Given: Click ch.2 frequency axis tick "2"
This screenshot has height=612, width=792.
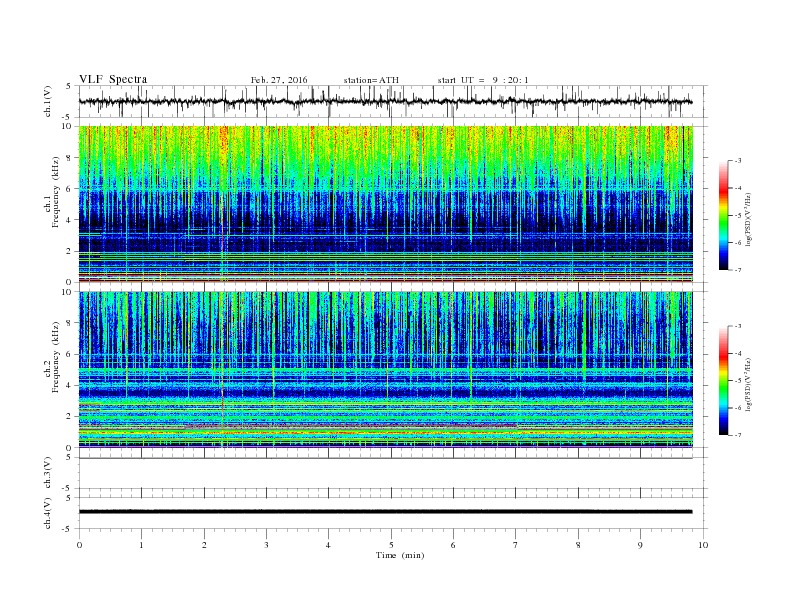Looking at the screenshot, I should coord(69,417).
